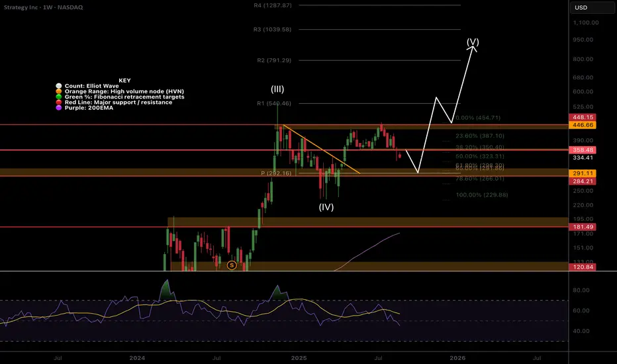The height and width of the screenshot is (364, 617).
Task: Click the 0.00% (454.71) Fibonacci label
Action: (x=478, y=118)
